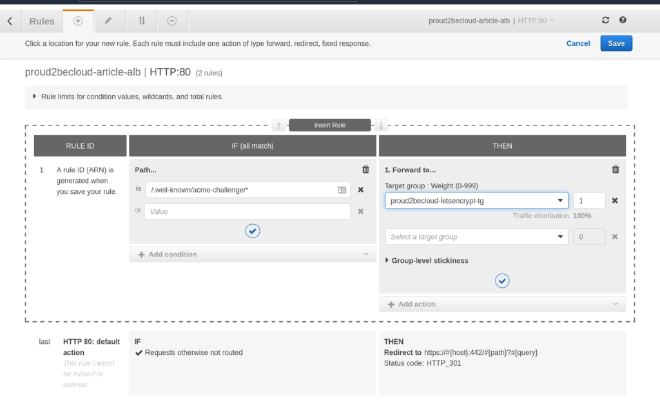This screenshot has height=414, width=660.
Task: Select the add rule plus tab
Action: 78,20
